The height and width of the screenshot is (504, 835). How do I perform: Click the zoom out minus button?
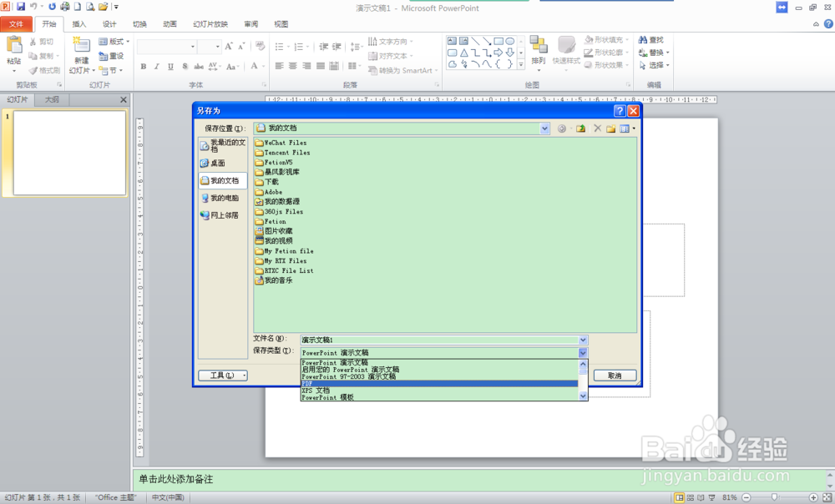(x=746, y=497)
